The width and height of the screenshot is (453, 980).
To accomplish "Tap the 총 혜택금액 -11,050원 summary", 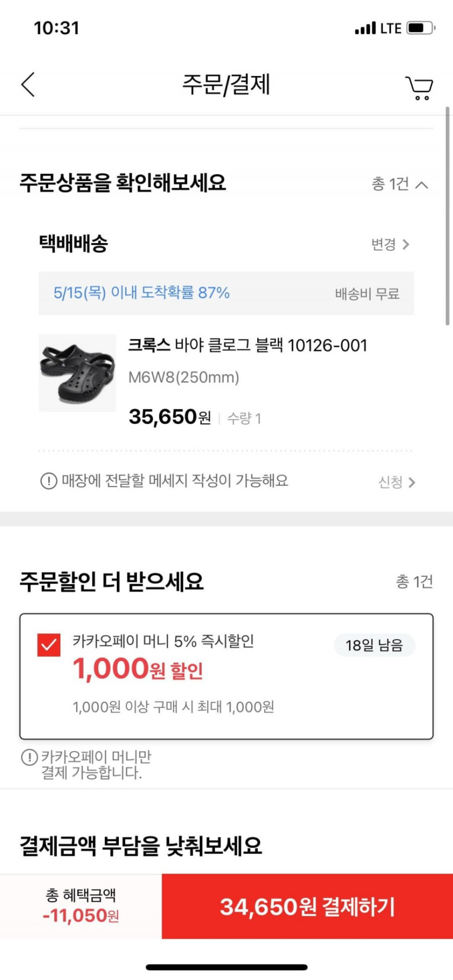I will tap(81, 906).
